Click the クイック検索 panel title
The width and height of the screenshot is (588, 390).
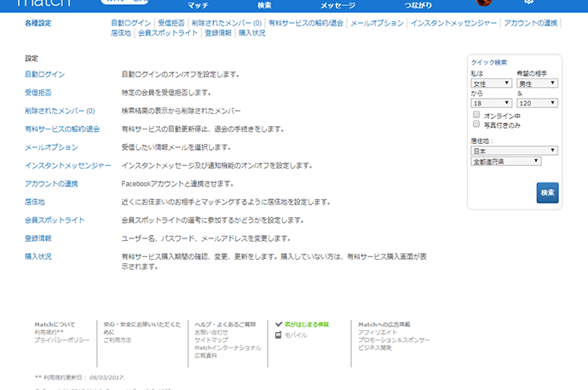tap(488, 62)
